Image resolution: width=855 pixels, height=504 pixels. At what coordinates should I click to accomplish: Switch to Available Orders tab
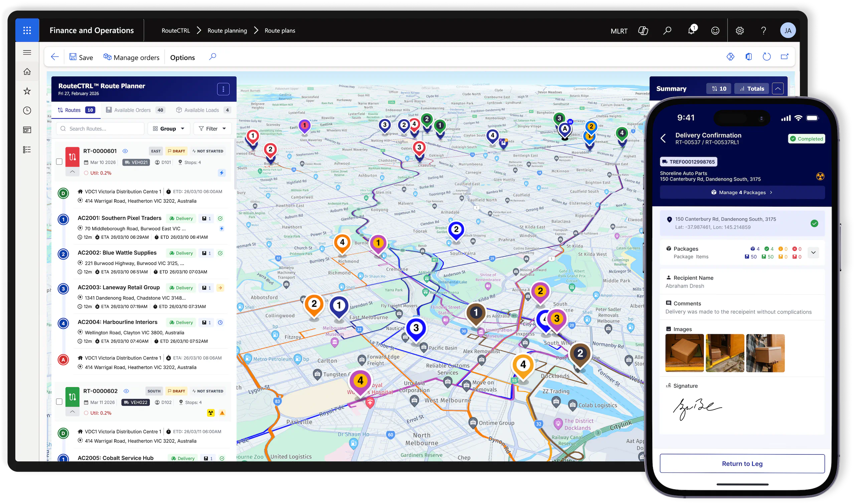click(135, 110)
